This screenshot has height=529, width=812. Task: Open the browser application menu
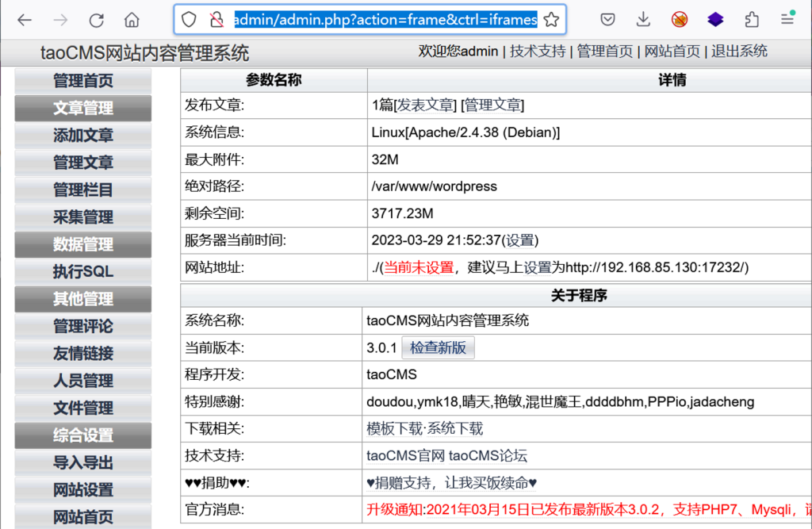click(x=787, y=20)
